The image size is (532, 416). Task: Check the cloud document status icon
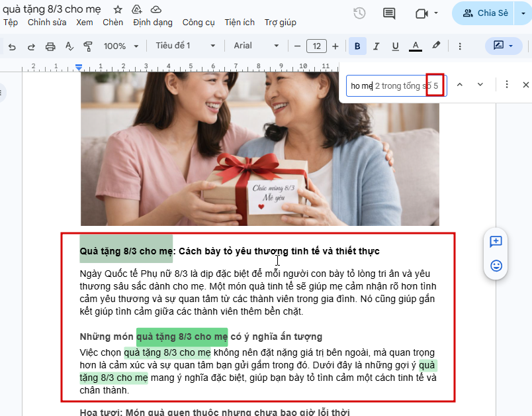(155, 9)
